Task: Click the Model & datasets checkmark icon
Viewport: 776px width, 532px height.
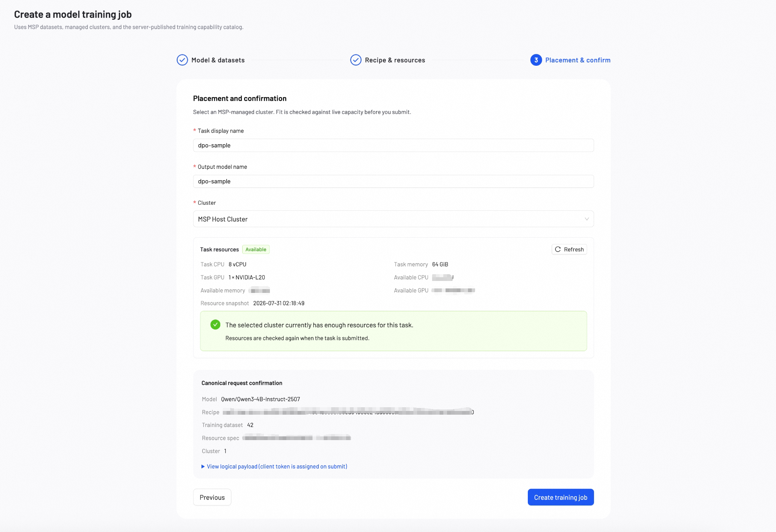Action: pyautogui.click(x=182, y=60)
